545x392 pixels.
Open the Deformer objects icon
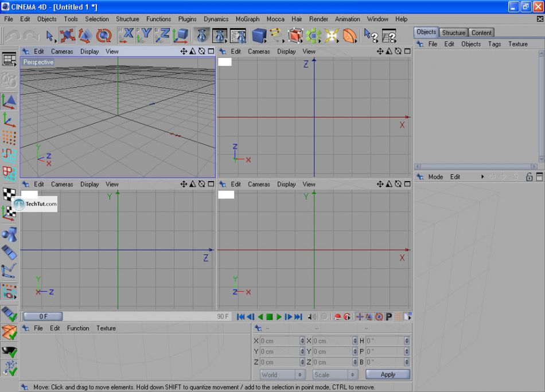point(349,36)
